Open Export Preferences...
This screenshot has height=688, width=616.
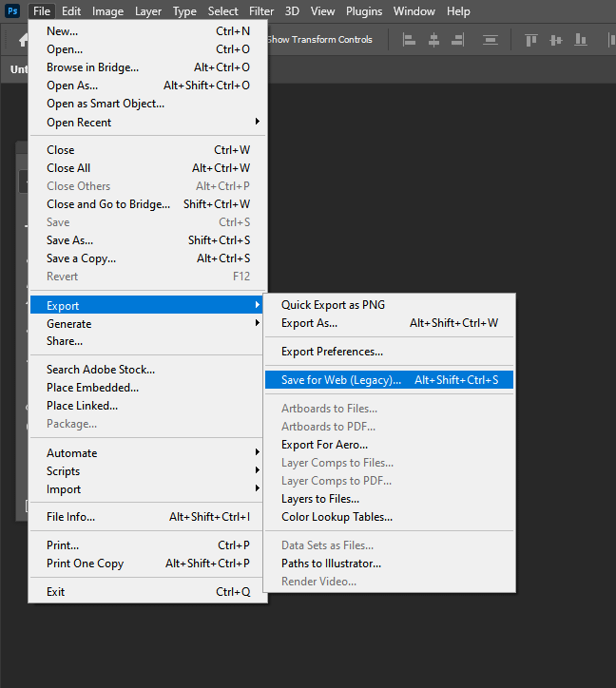(389, 352)
